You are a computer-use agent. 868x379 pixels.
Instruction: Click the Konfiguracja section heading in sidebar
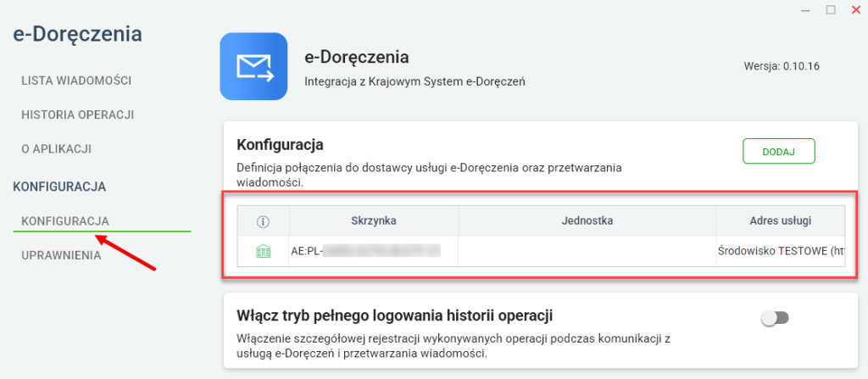[59, 187]
